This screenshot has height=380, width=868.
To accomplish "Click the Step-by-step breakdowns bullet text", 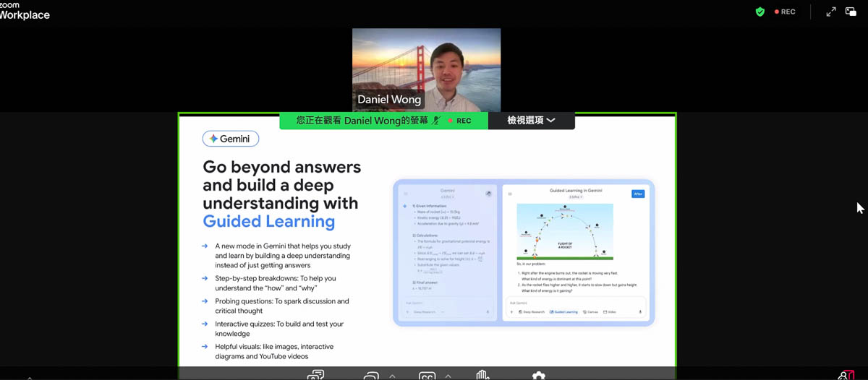I will pyautogui.click(x=276, y=284).
